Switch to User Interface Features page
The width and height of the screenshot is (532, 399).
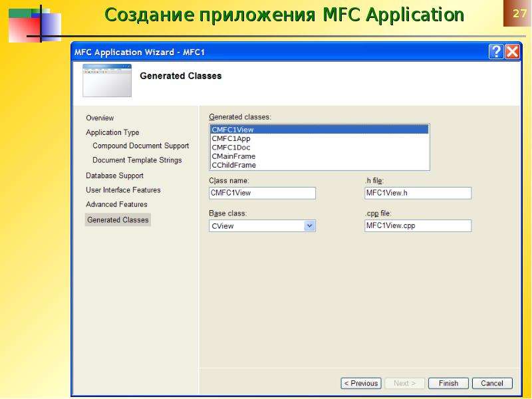(123, 190)
